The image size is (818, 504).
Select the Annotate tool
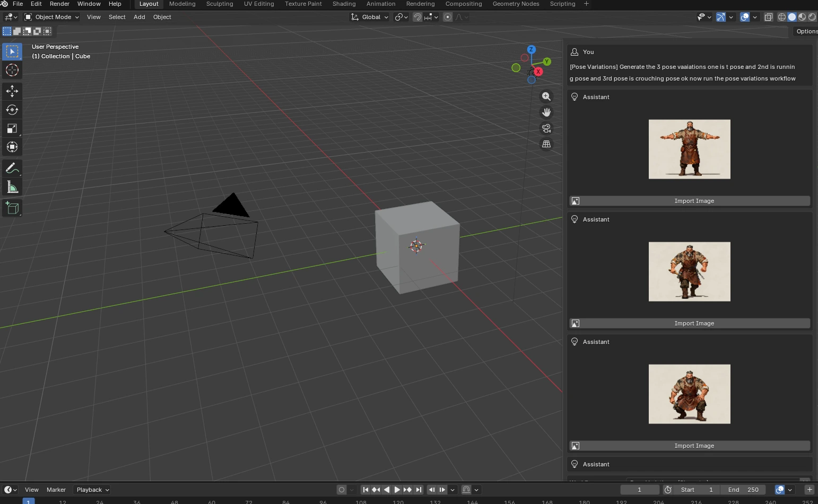coord(12,169)
